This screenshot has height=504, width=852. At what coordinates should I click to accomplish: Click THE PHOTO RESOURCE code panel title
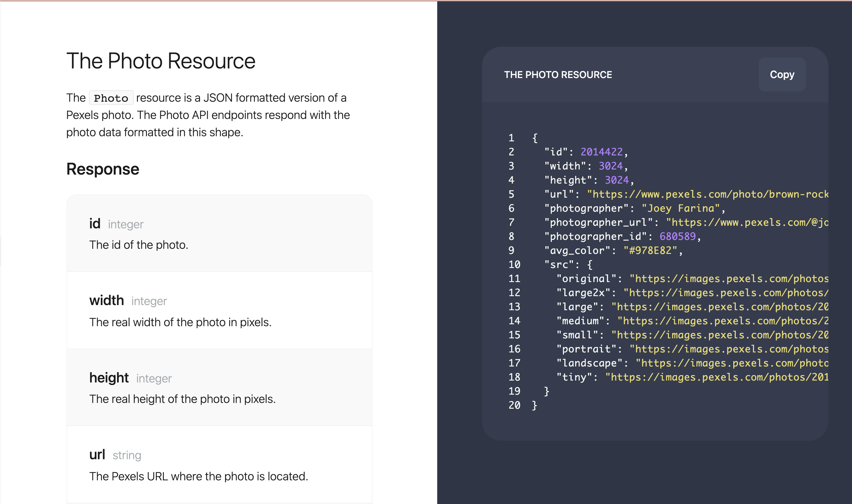(558, 75)
